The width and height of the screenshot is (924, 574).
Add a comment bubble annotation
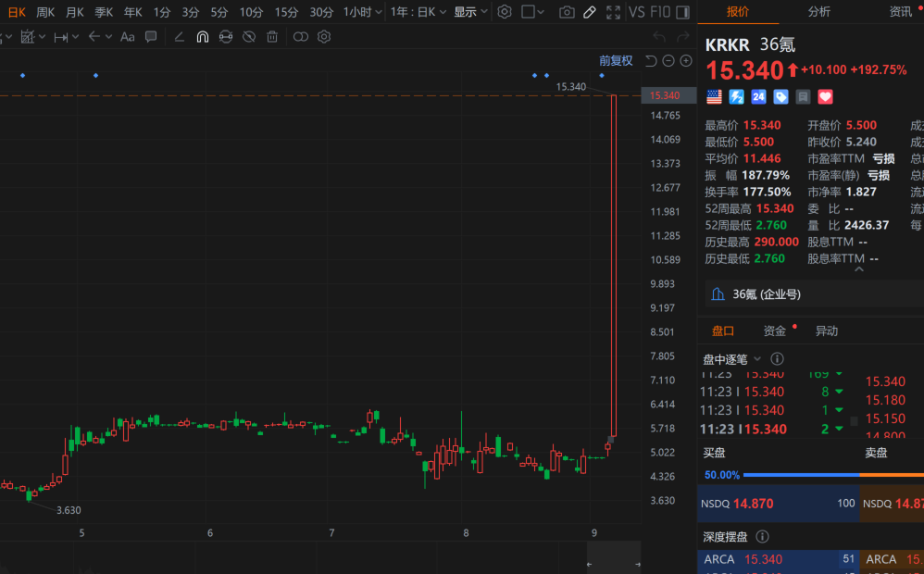(151, 36)
